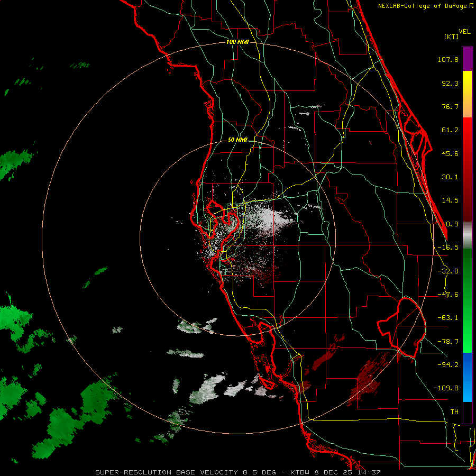Screen dimensions: 476x476
Task: Click the 50 NMI range ring label
Action: (237, 140)
